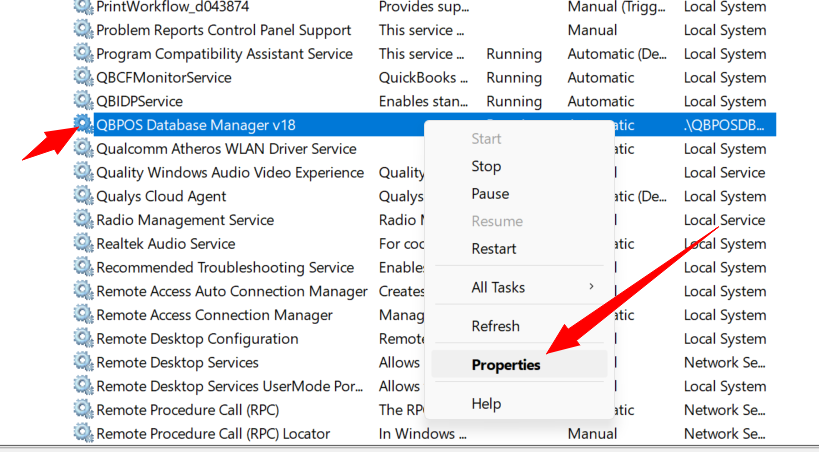Click Running status of Program Compatibility Assistant
This screenshot has width=819, height=452.
[514, 54]
